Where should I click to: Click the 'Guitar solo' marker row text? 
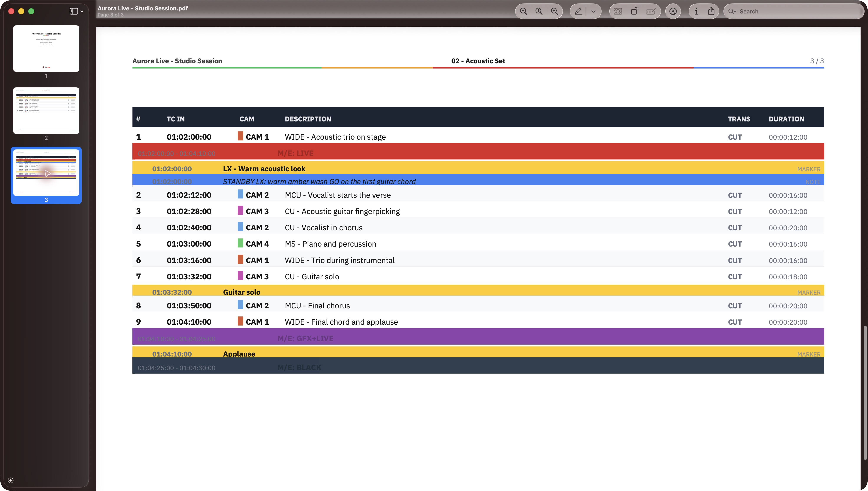pos(242,292)
